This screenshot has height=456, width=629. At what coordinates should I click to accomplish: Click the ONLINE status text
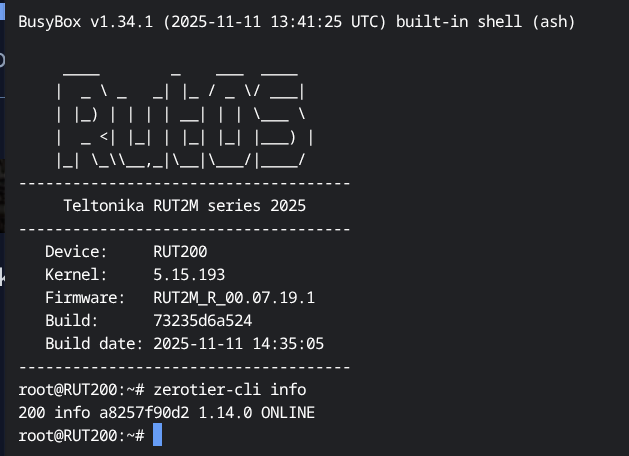tap(287, 412)
